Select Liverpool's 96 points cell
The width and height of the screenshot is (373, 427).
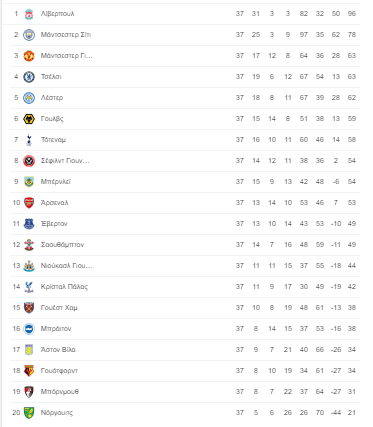(x=352, y=14)
